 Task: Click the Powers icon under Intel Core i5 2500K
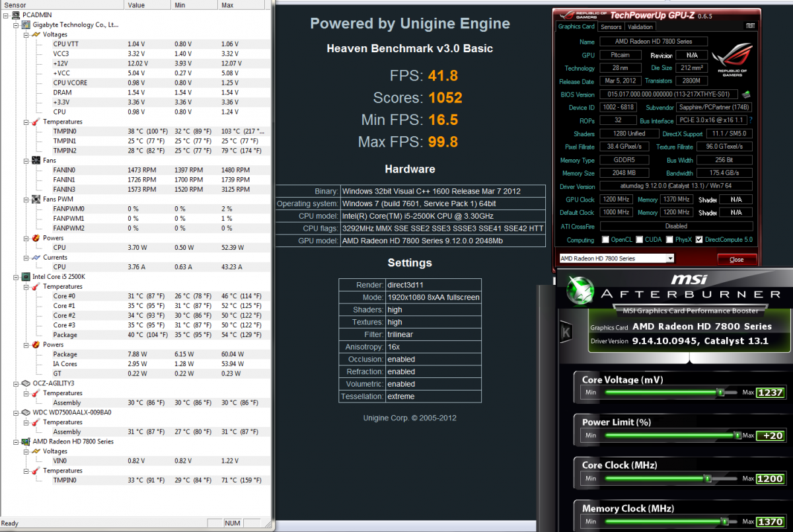pos(36,344)
